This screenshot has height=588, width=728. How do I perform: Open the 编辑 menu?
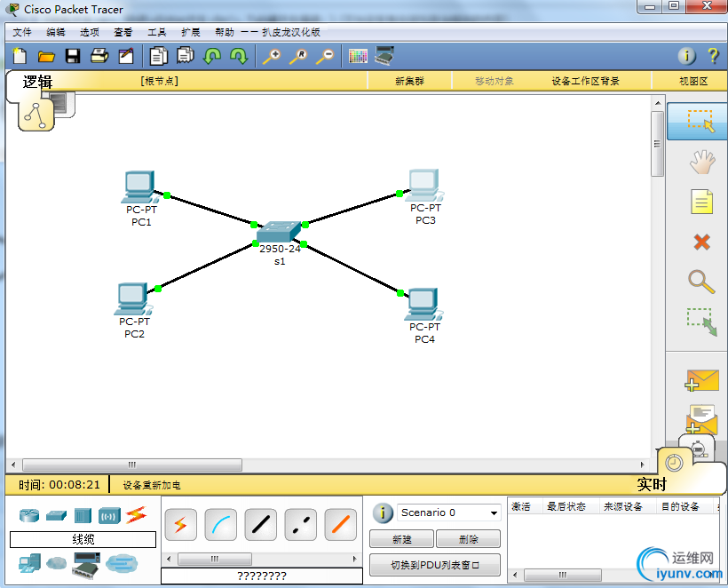tap(56, 32)
